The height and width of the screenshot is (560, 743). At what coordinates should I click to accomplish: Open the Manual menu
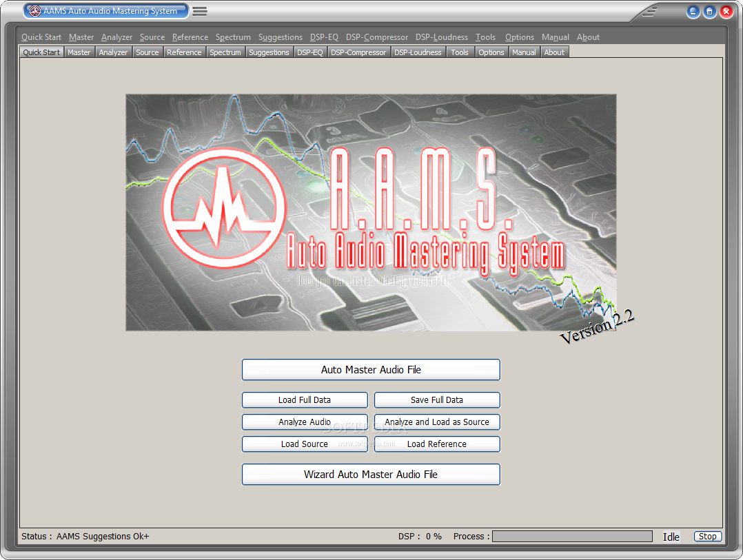click(x=555, y=37)
